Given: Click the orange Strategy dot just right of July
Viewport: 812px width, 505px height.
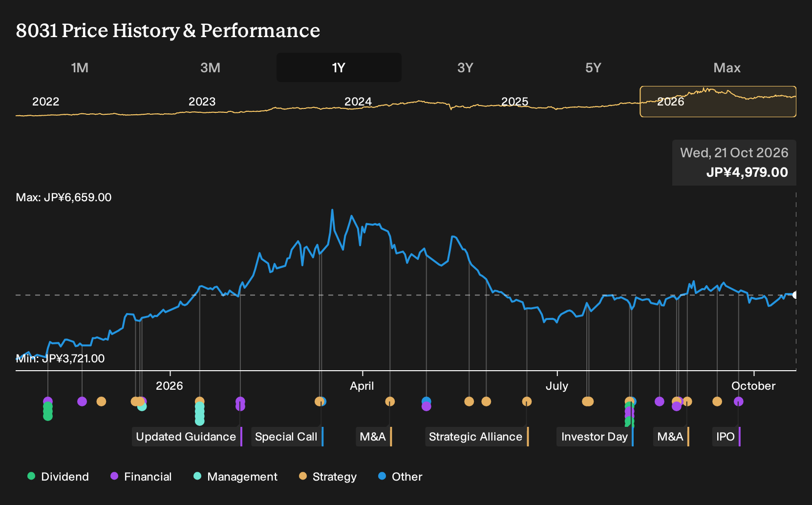Looking at the screenshot, I should (x=588, y=401).
